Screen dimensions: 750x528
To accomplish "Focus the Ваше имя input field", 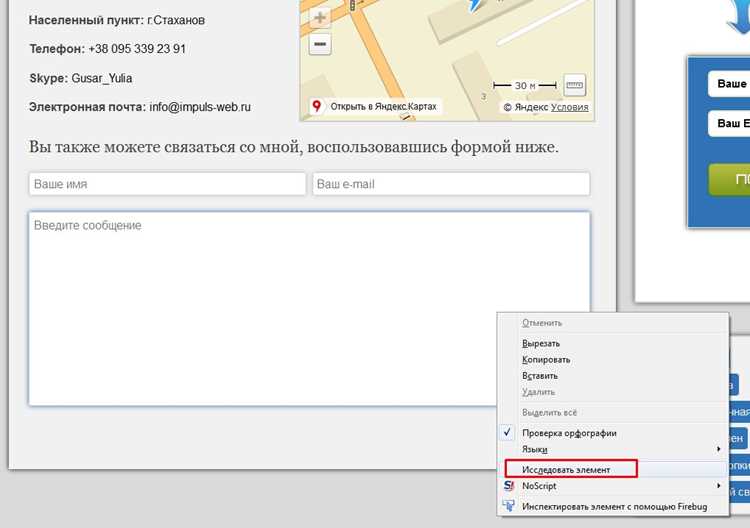I will point(167,184).
